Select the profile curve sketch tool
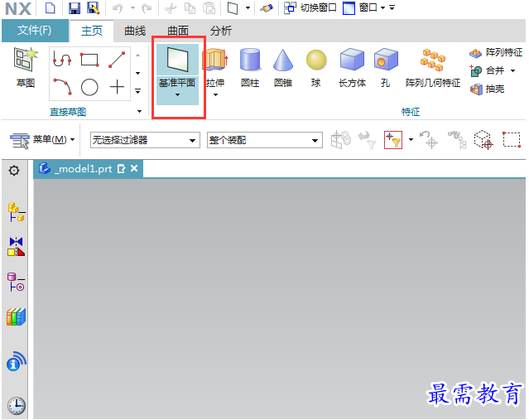This screenshot has height=420, width=529. [62, 59]
